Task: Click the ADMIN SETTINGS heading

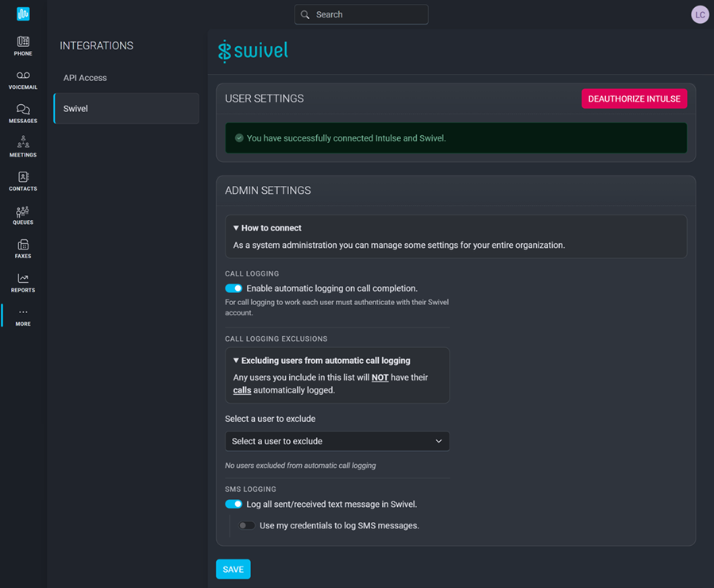Action: click(x=268, y=191)
